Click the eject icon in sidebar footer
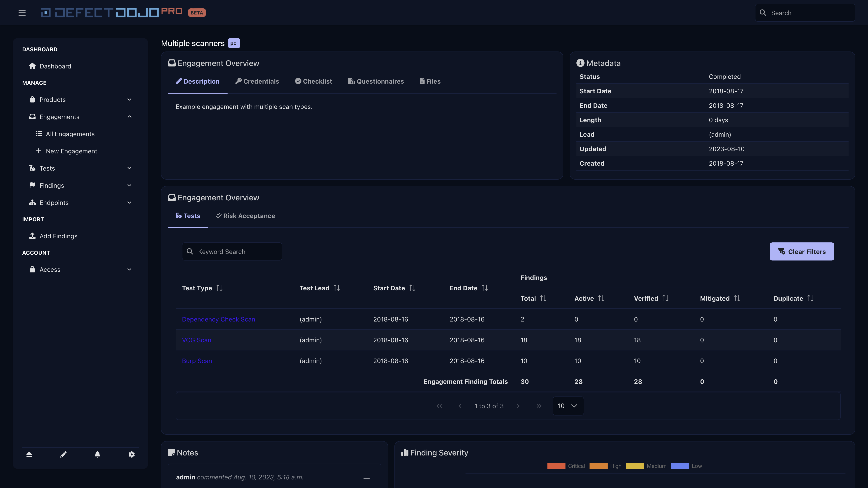 [x=29, y=454]
